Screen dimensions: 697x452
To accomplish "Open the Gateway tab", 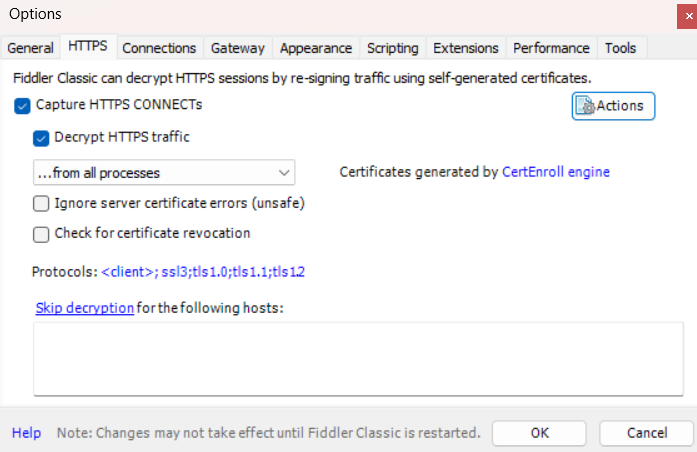I will coord(238,48).
